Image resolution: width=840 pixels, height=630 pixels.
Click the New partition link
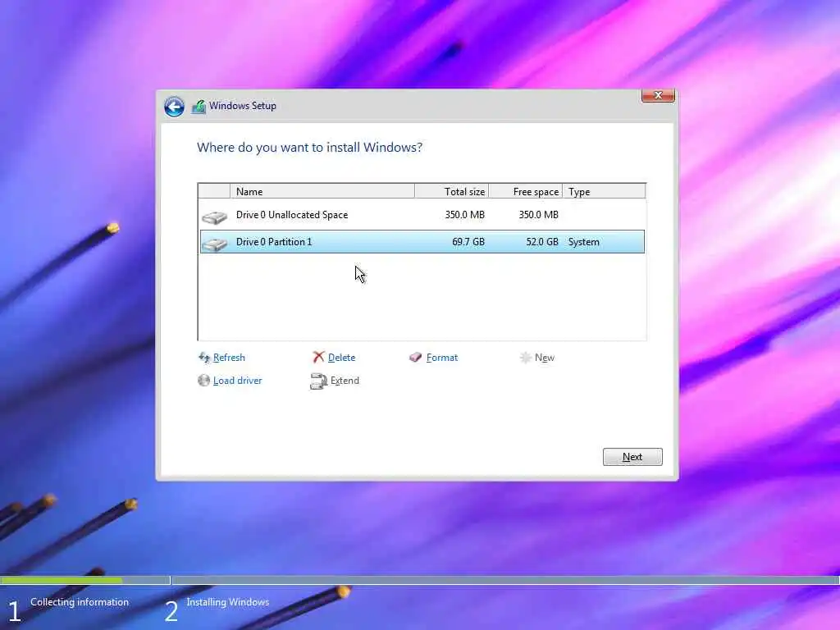(545, 358)
